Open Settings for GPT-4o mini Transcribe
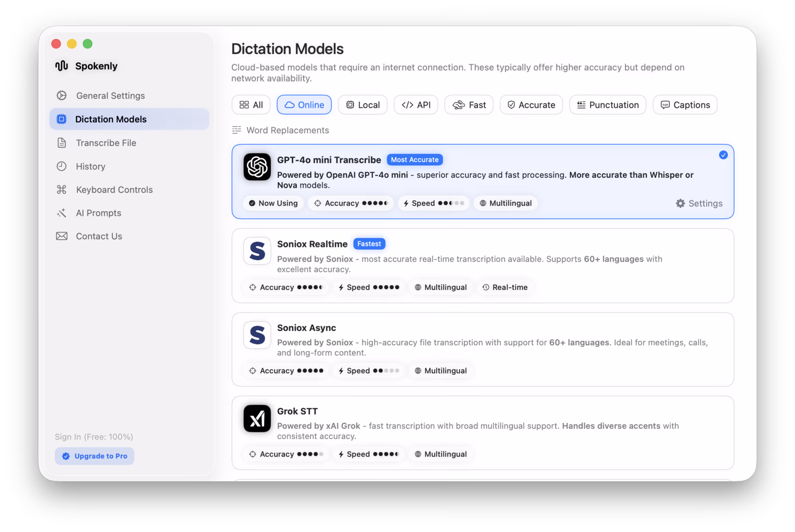This screenshot has height=532, width=795. coord(699,203)
